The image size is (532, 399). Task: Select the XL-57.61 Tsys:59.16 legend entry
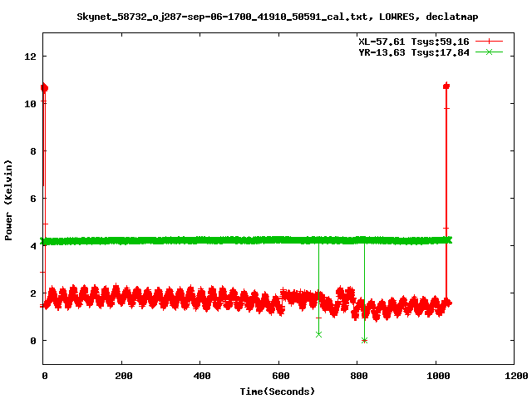tap(414, 42)
